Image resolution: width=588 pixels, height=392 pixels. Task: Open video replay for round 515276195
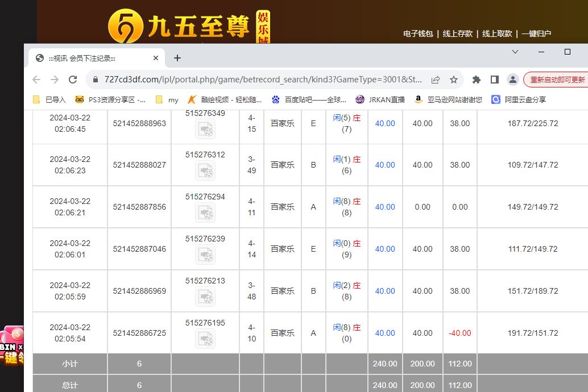coord(205,339)
